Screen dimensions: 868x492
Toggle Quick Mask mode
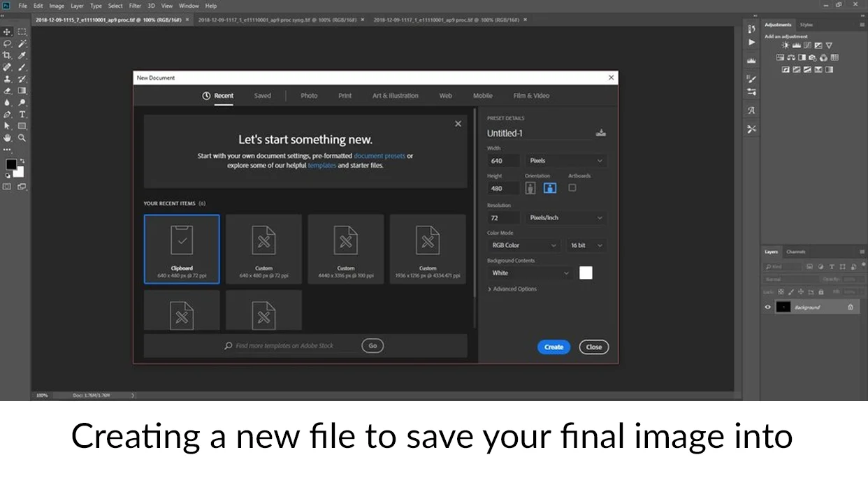click(x=7, y=187)
